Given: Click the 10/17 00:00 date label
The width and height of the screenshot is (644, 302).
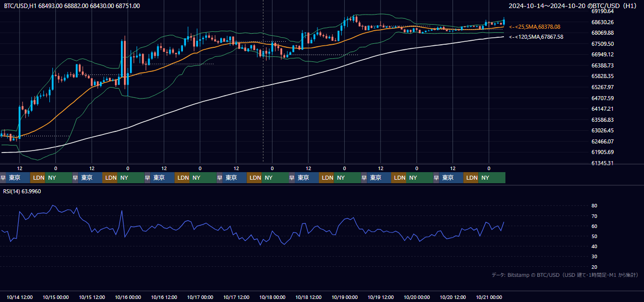Looking at the screenshot, I should pos(200,297).
